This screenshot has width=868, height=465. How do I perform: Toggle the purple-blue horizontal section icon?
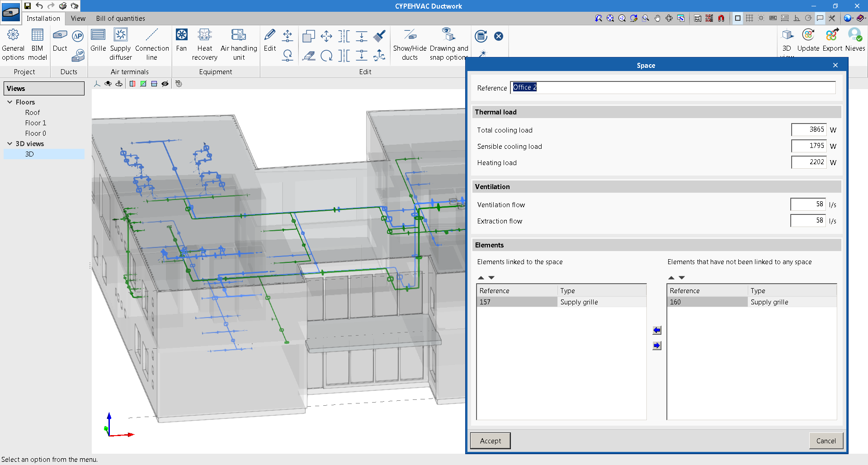tap(154, 84)
